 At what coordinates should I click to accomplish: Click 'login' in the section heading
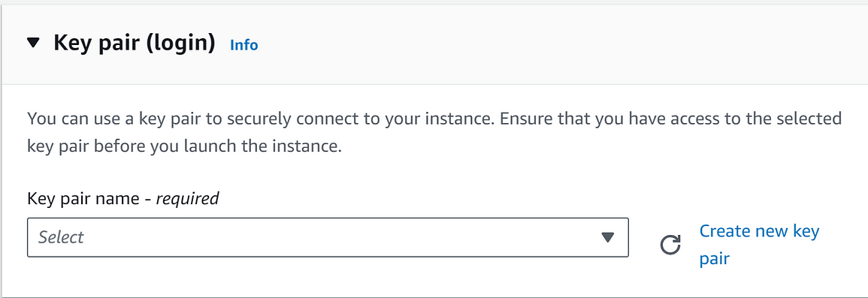[x=180, y=43]
